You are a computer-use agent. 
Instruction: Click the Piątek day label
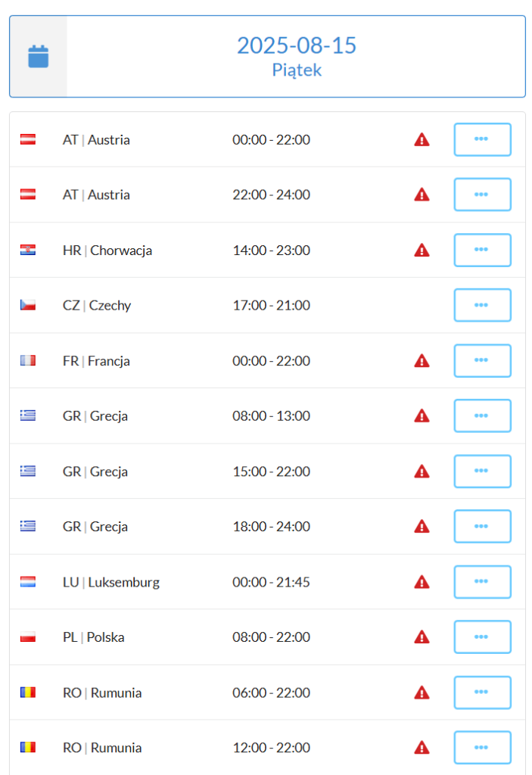297,70
